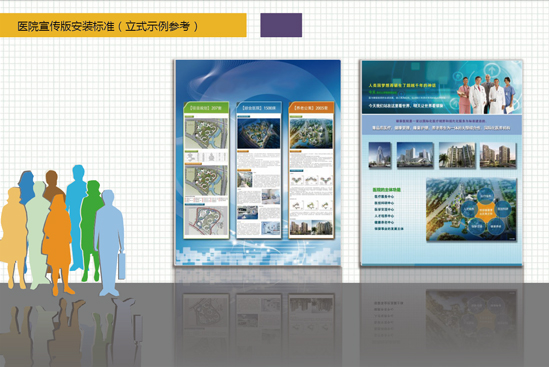Click the blue header of the middle poster panel
Screen dimensions: 549x367
tap(259, 108)
